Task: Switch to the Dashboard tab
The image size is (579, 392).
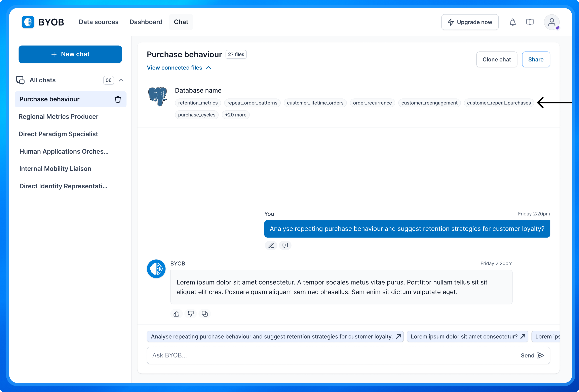Action: pos(146,22)
